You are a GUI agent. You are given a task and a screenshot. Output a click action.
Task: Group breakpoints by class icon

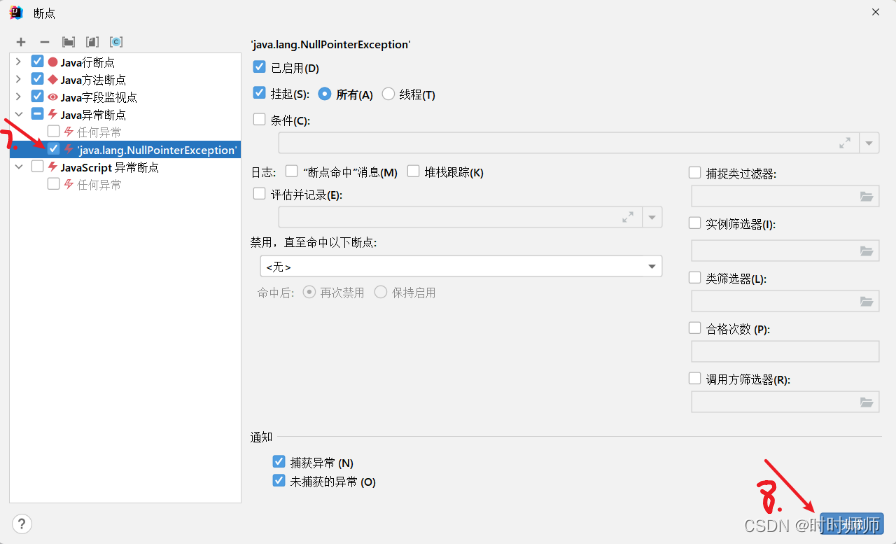116,42
